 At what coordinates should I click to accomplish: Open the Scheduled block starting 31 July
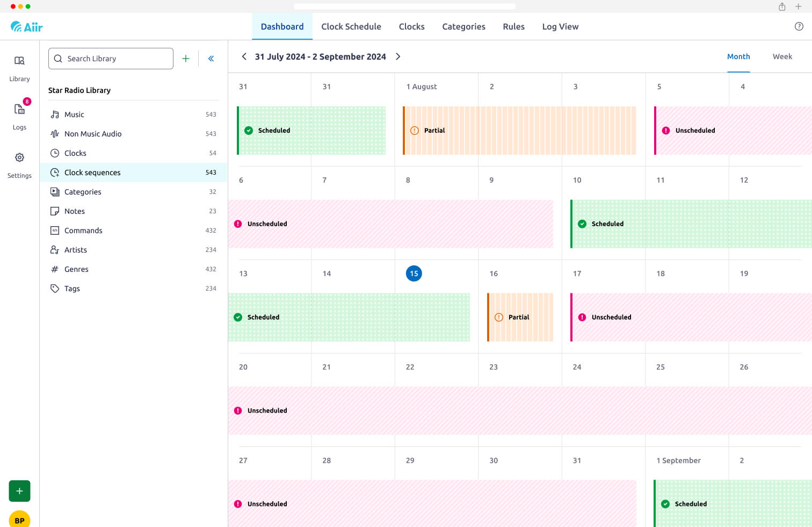click(x=311, y=131)
